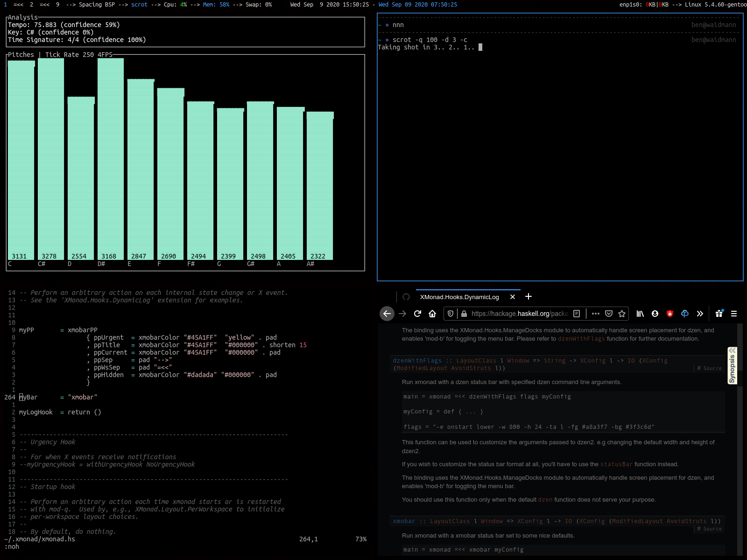Save page to Pocket
Screen dimensions: 747x560
coord(609,314)
